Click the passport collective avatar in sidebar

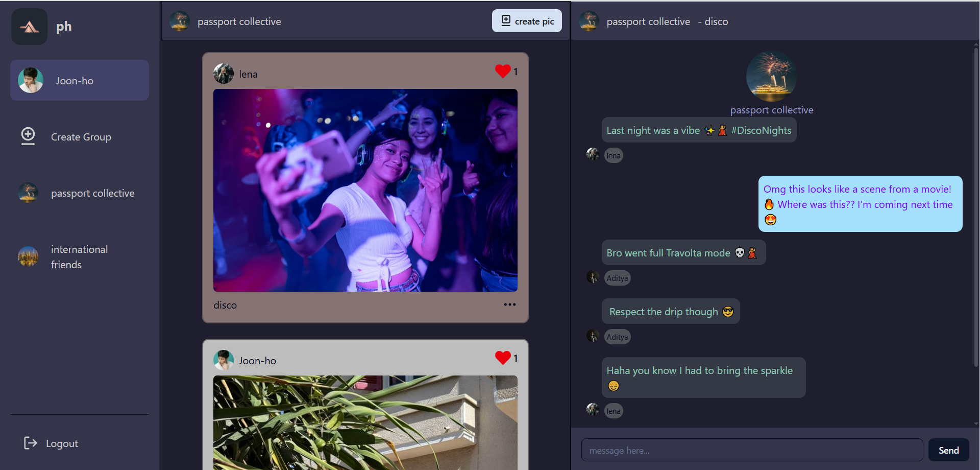click(x=28, y=193)
